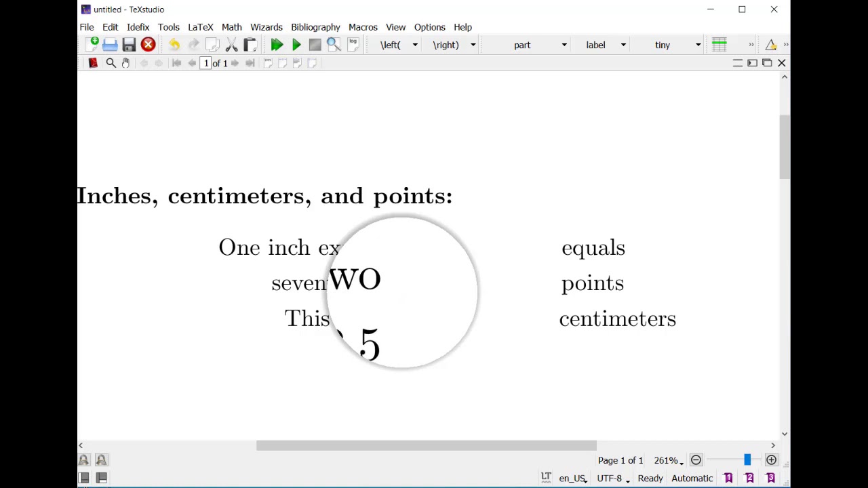Toggle the side panel button at the bottom left

[83, 479]
